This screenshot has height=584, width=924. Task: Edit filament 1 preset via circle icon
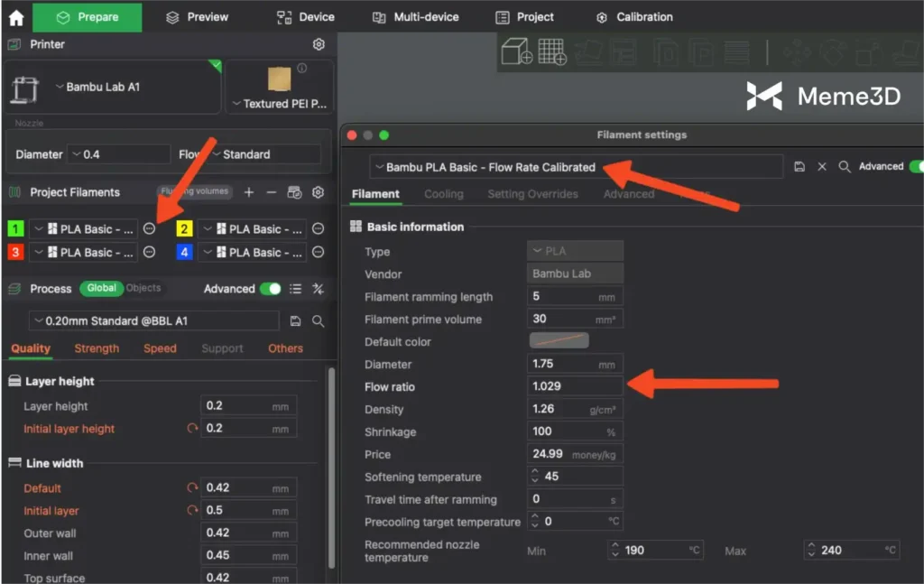pyautogui.click(x=150, y=229)
